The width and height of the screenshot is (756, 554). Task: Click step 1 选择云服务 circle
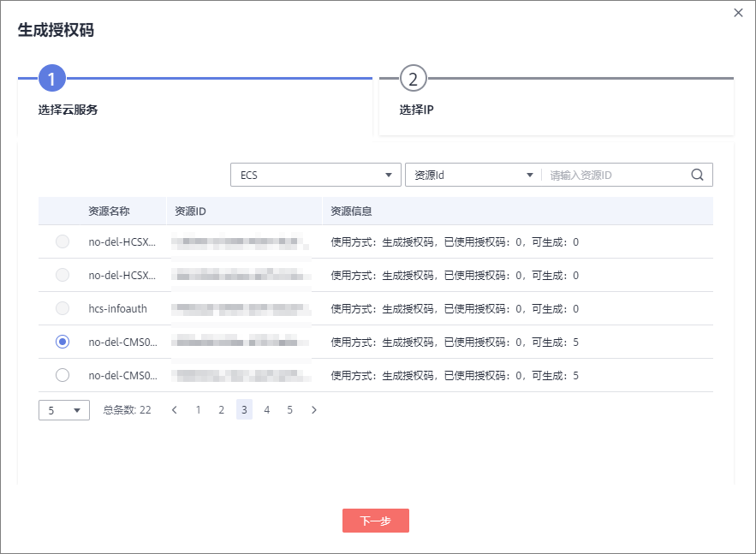(52, 78)
